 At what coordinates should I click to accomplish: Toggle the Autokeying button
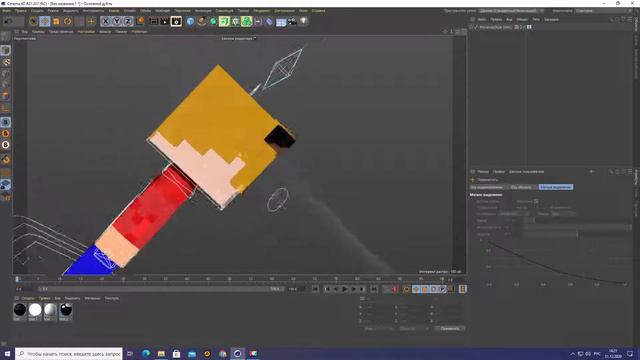407,289
